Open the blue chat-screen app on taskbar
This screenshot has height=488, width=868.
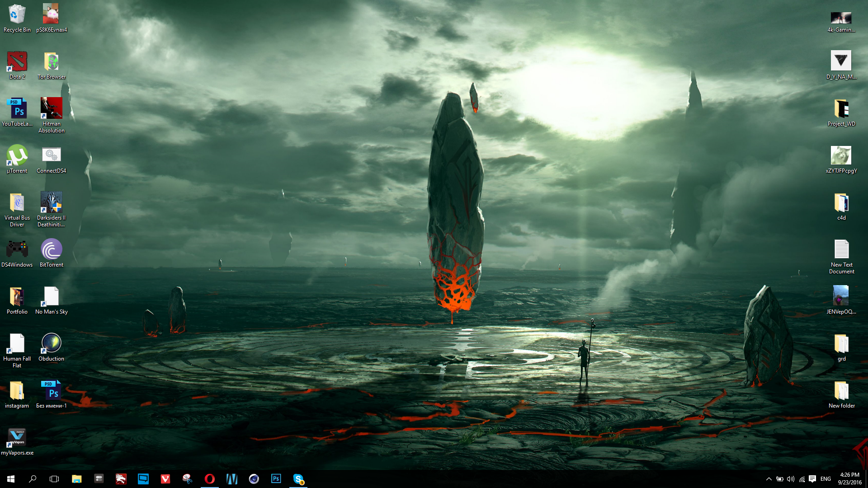coord(143,479)
